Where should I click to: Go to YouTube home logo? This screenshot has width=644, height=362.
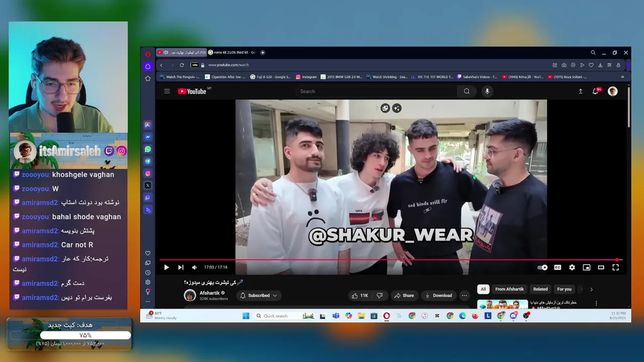[x=192, y=91]
